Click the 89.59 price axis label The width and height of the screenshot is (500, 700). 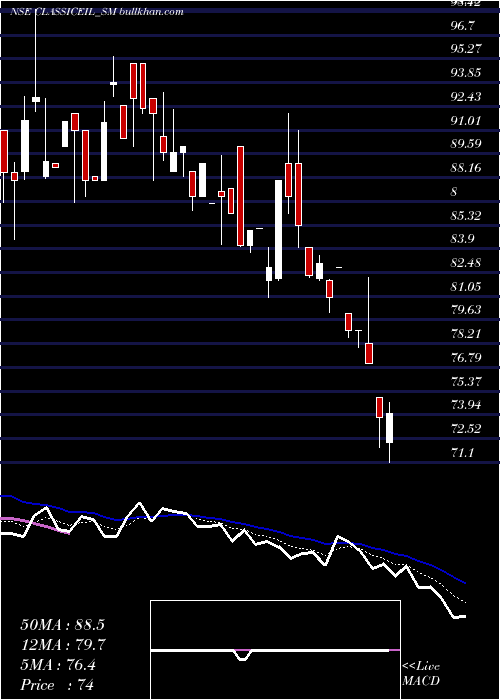pos(467,144)
